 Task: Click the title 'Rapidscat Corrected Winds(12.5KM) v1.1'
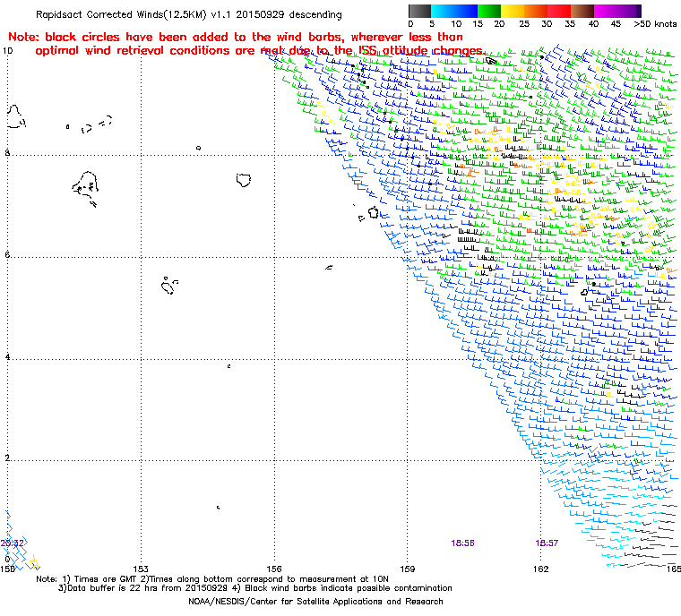pos(134,14)
